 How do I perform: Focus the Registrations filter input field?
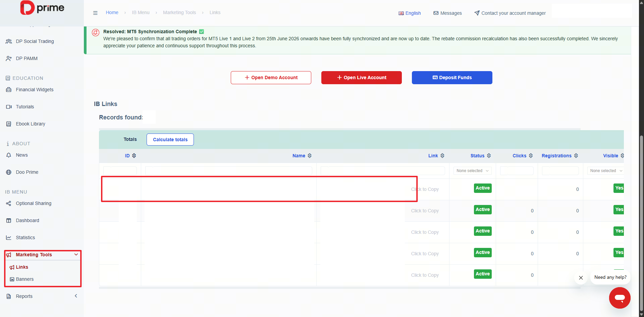point(560,171)
